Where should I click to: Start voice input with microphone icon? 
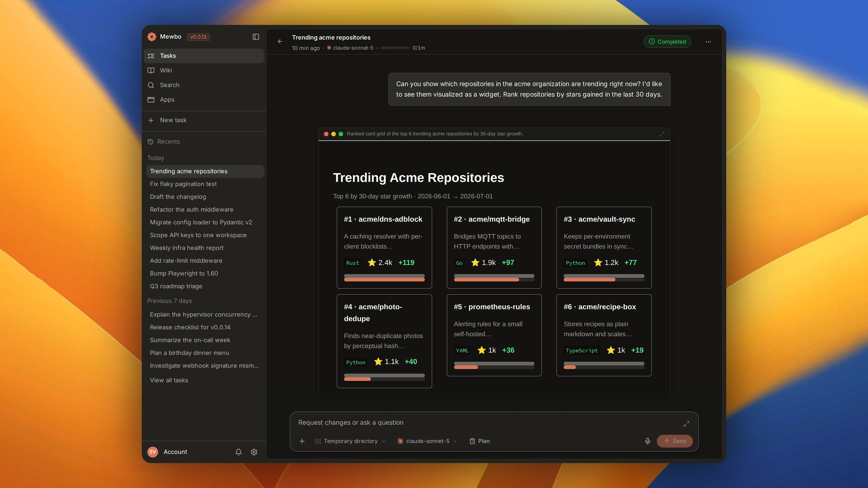pyautogui.click(x=647, y=441)
